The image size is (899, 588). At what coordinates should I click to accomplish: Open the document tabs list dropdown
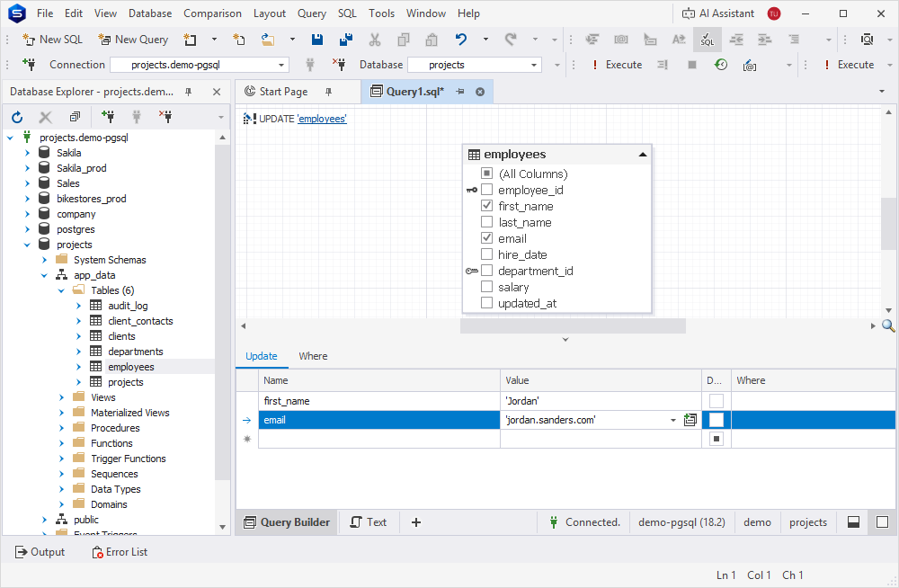click(x=882, y=92)
